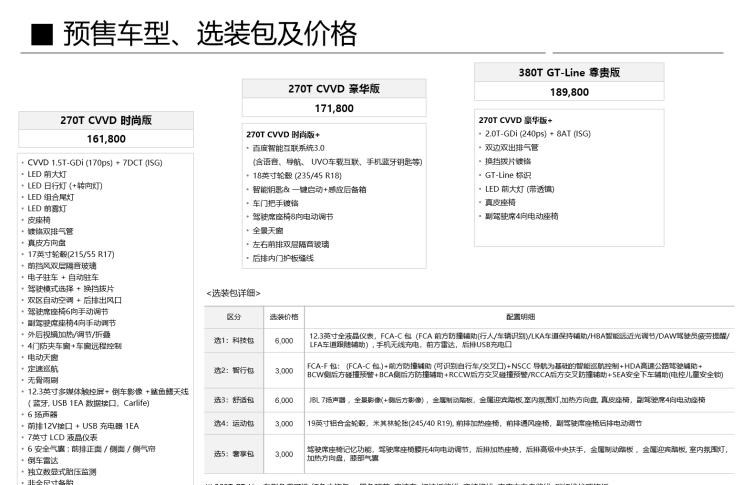Click the 6,000 price in 舒适包 row
Image resolution: width=744 pixels, height=485 pixels.
click(x=284, y=401)
